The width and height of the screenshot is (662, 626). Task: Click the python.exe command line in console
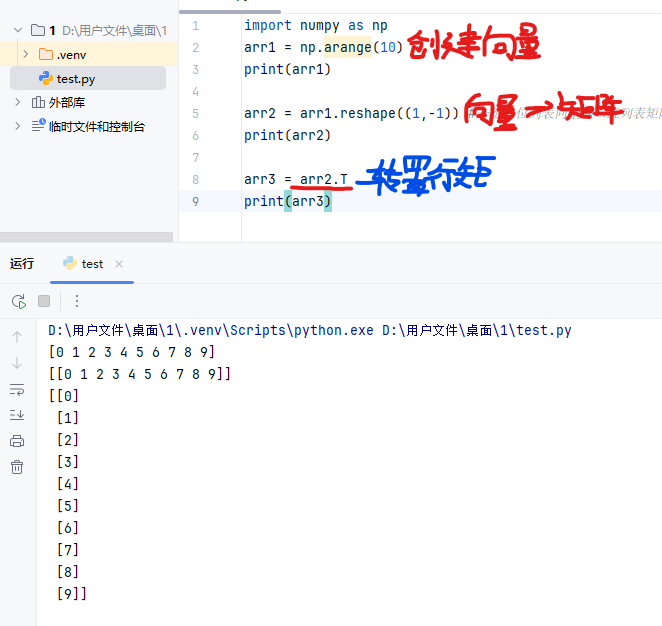pos(309,330)
